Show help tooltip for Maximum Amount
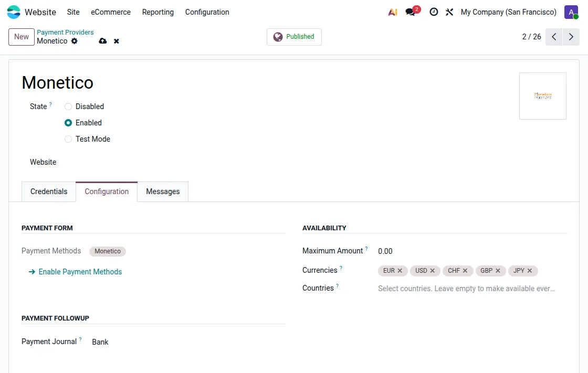Viewport: 588px width, 373px height. (x=366, y=249)
